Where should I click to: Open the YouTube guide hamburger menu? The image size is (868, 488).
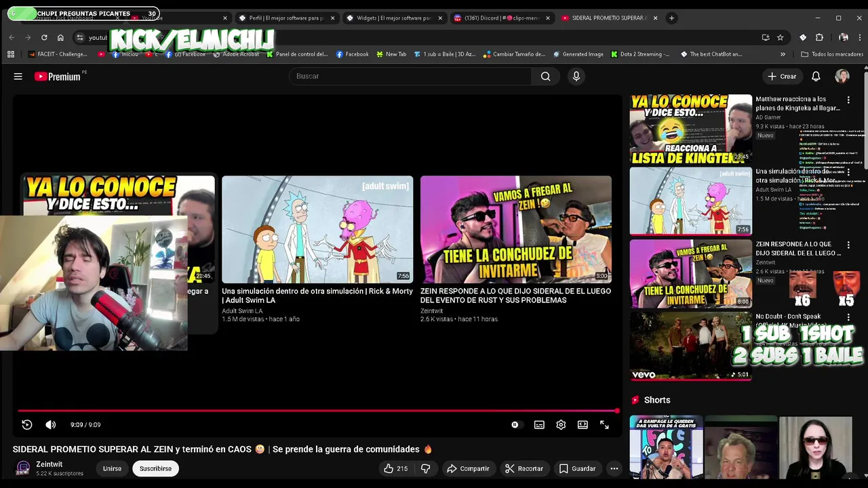pyautogui.click(x=18, y=77)
